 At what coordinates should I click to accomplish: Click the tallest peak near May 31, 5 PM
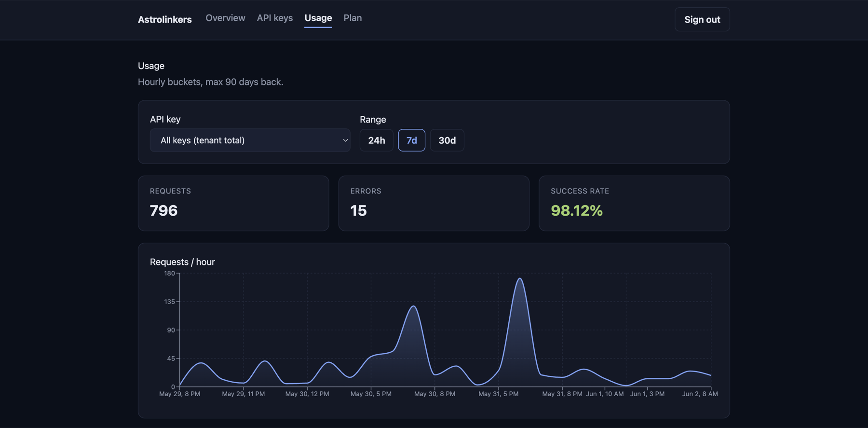click(x=519, y=278)
